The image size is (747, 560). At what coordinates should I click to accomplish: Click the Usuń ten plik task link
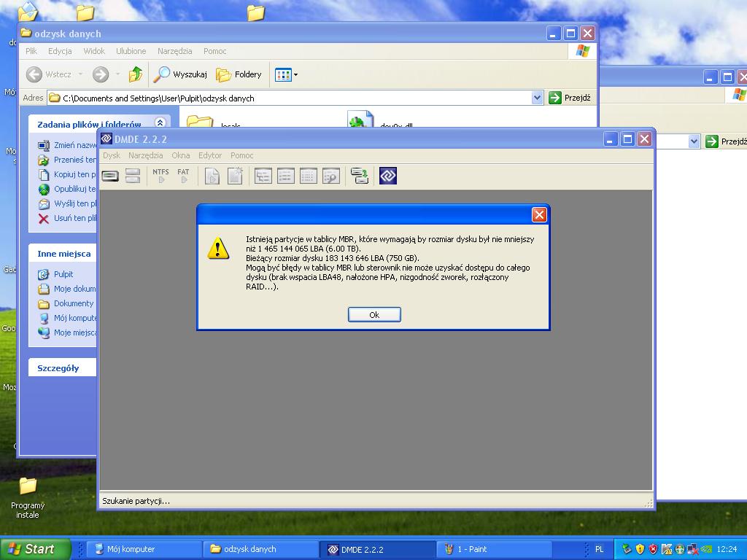tap(67, 218)
